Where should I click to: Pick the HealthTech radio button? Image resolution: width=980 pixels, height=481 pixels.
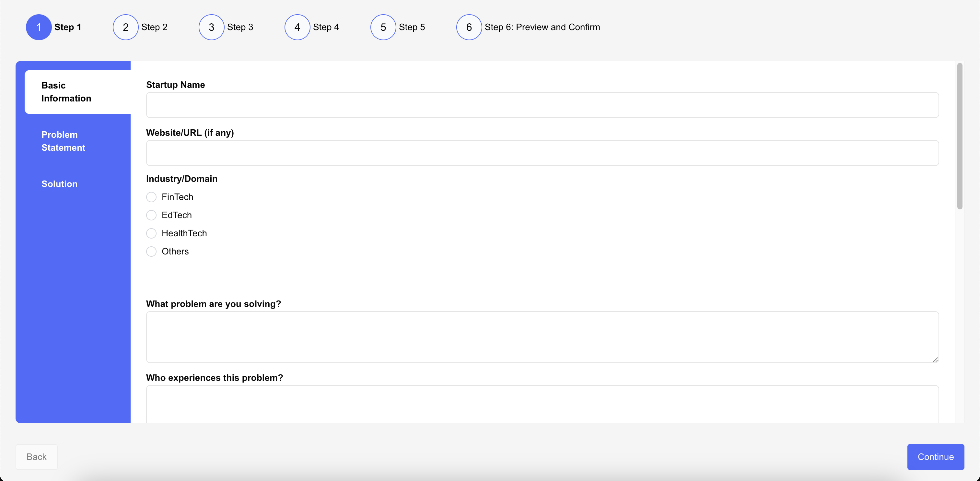151,233
